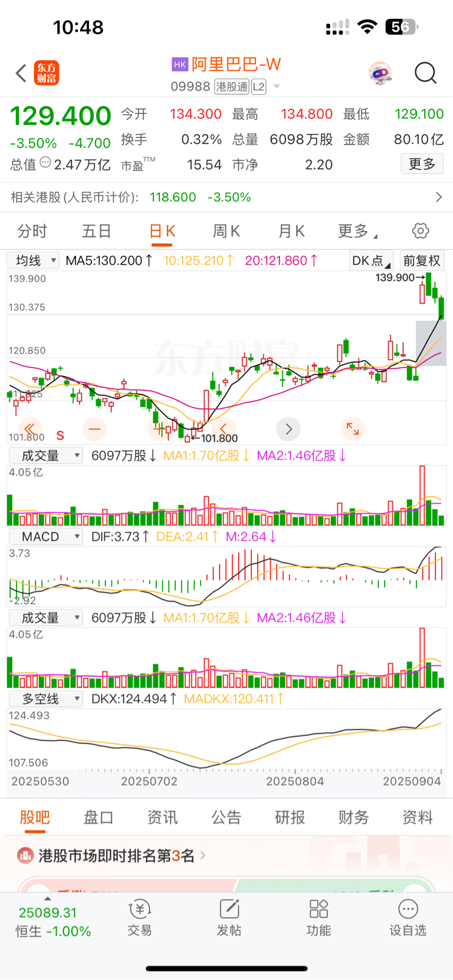Open the robot assistant avatar
453x980 pixels.
380,74
